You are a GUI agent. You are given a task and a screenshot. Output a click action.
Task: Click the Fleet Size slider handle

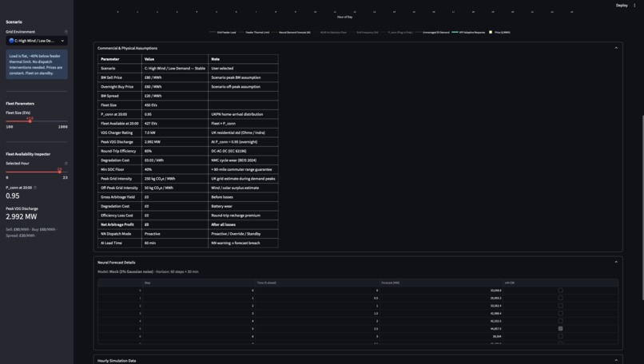pos(30,121)
